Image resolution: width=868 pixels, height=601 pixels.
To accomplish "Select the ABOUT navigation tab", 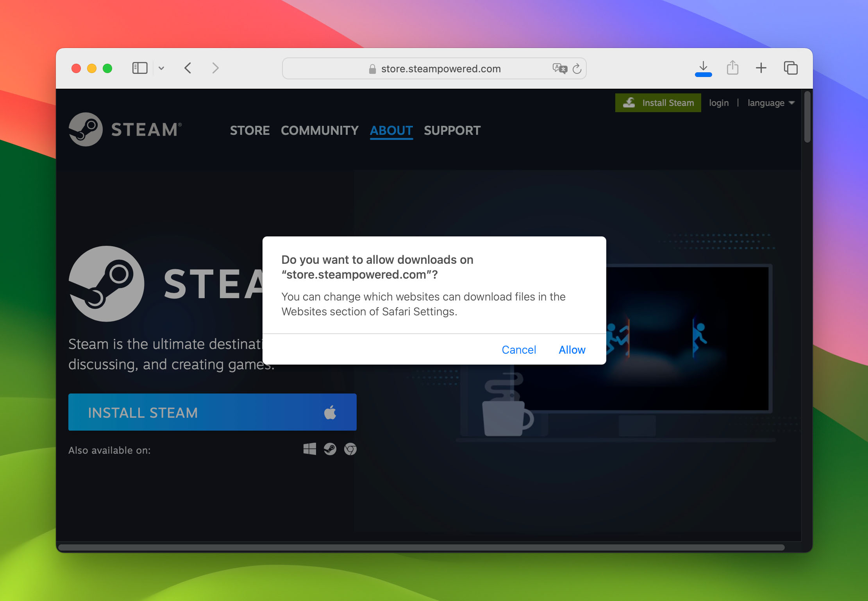I will coord(391,130).
